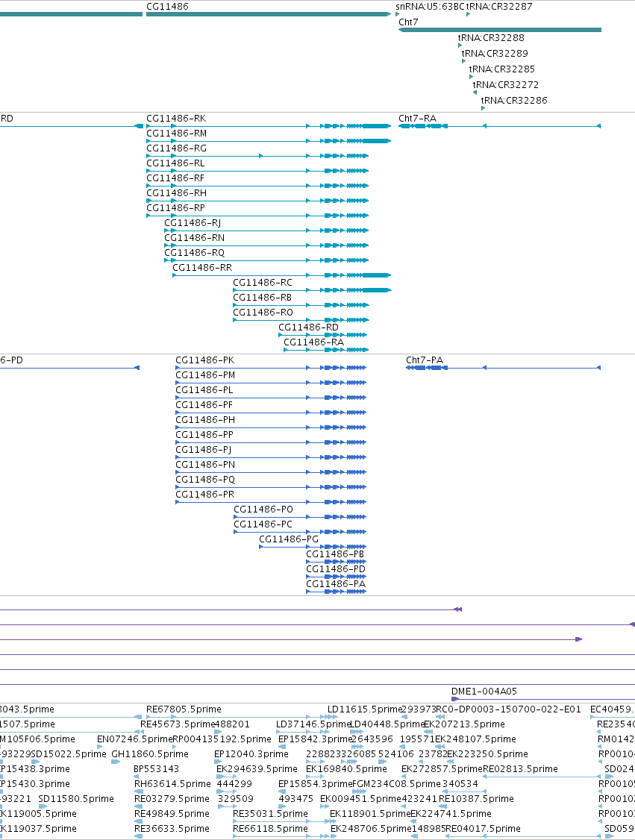This screenshot has width=635, height=840.
Task: Select the Cht7-RA transcript
Action: tap(417, 119)
